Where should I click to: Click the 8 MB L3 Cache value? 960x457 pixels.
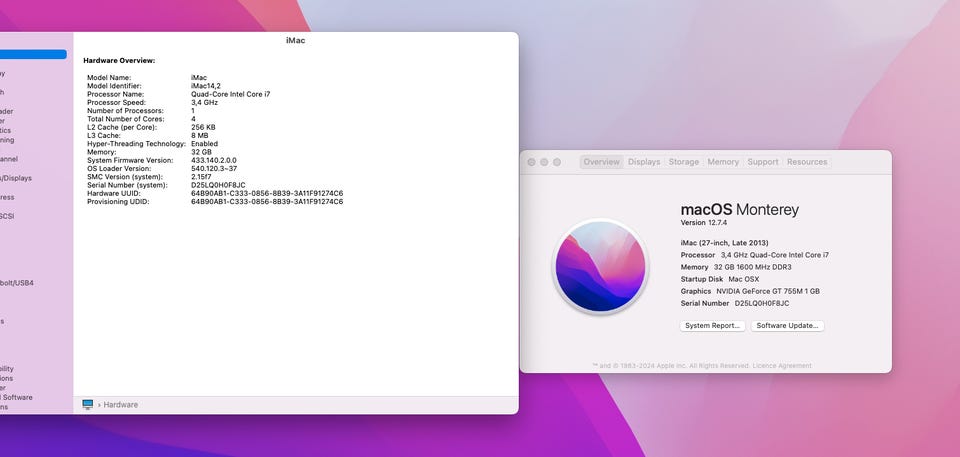pos(200,135)
